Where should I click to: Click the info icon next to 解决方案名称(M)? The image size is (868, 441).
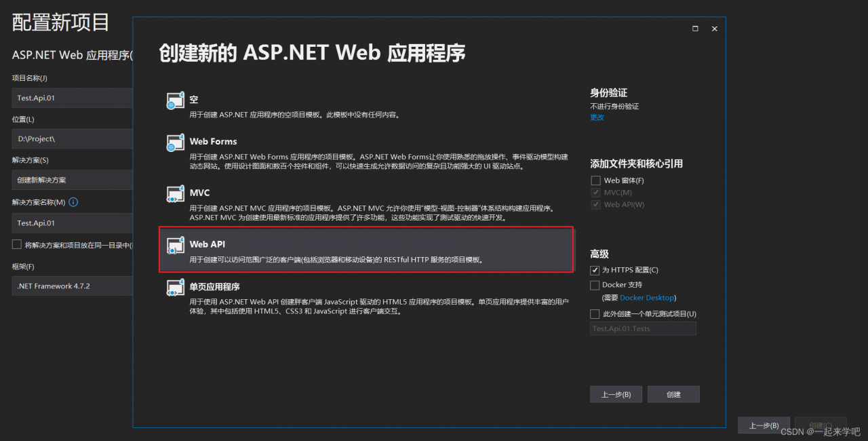[x=73, y=202]
